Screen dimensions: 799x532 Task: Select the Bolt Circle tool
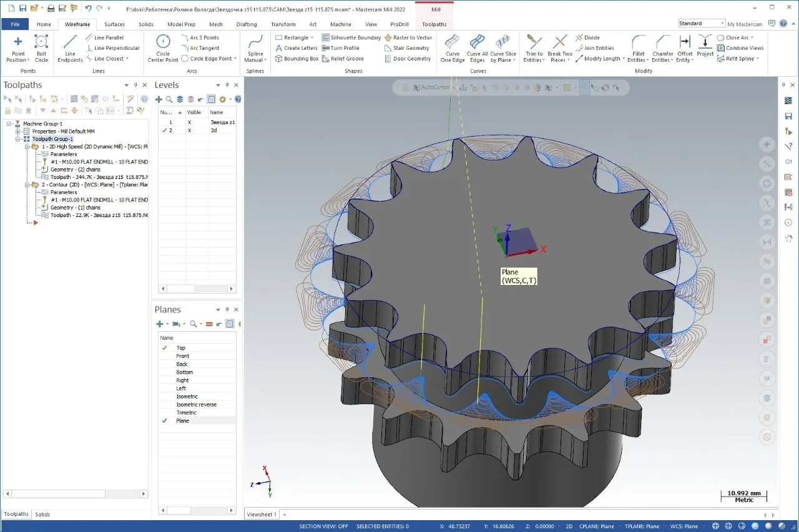[x=41, y=47]
